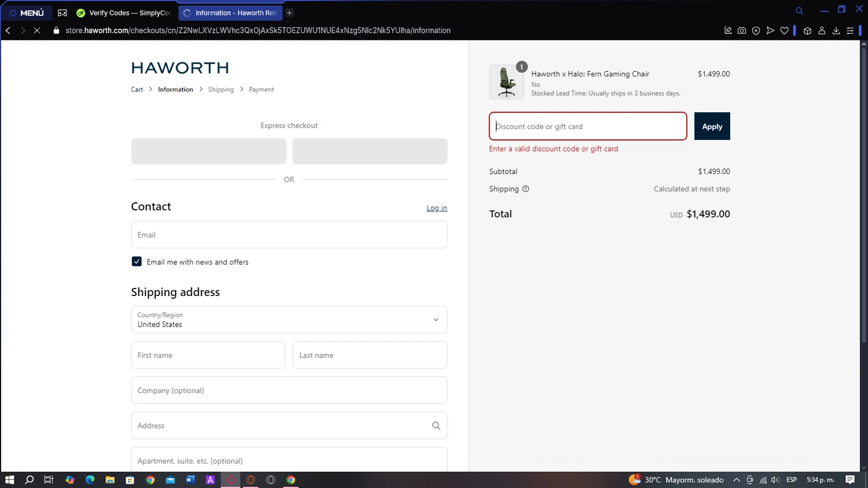Select the Information - Haworth tab
868x488 pixels.
pos(230,13)
